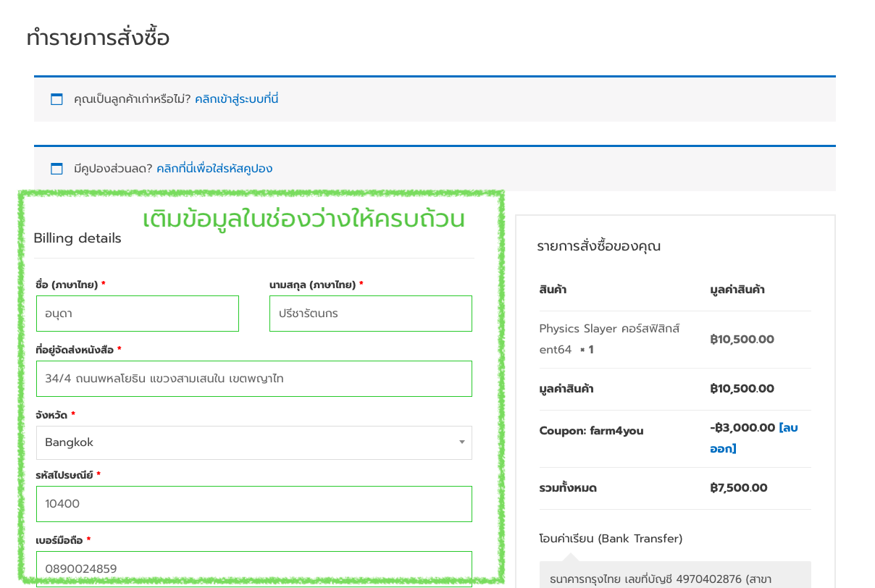
Task: Open the login link คลิกเข้าสู่ระบบที่นี่
Action: 236,99
